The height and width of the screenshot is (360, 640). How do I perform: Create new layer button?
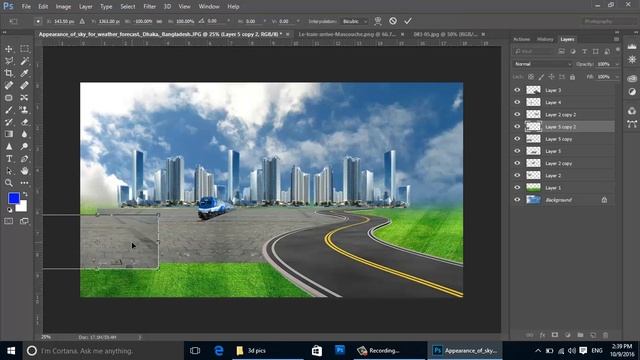click(x=593, y=335)
